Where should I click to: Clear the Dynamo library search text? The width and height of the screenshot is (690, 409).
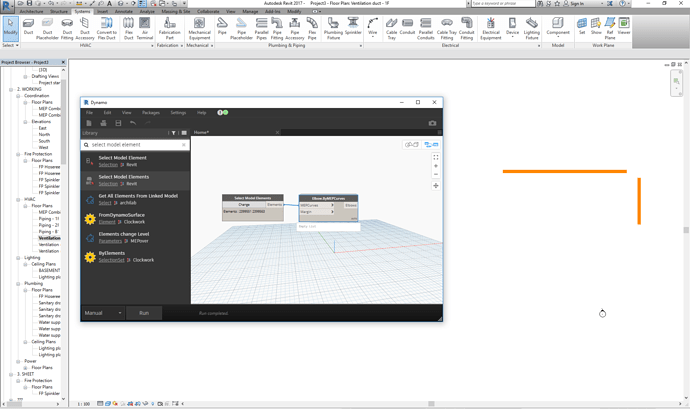coord(184,145)
